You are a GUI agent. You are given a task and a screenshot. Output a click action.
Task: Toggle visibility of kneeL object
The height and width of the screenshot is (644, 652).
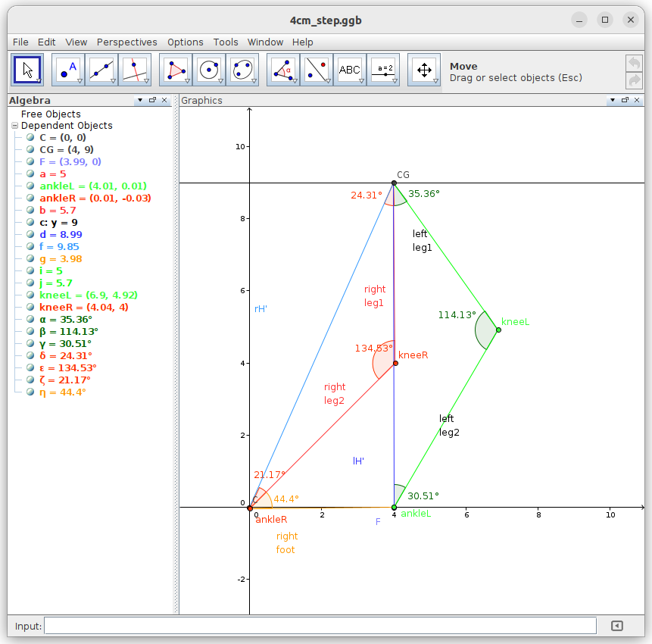click(30, 295)
